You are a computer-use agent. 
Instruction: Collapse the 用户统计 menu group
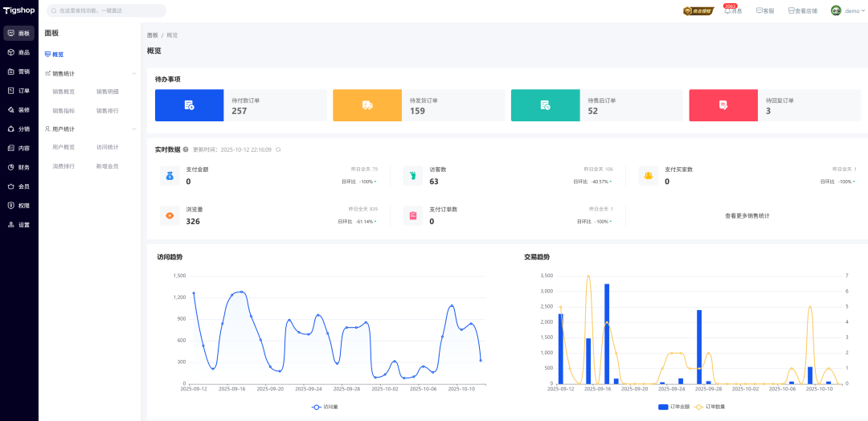pyautogui.click(x=133, y=129)
